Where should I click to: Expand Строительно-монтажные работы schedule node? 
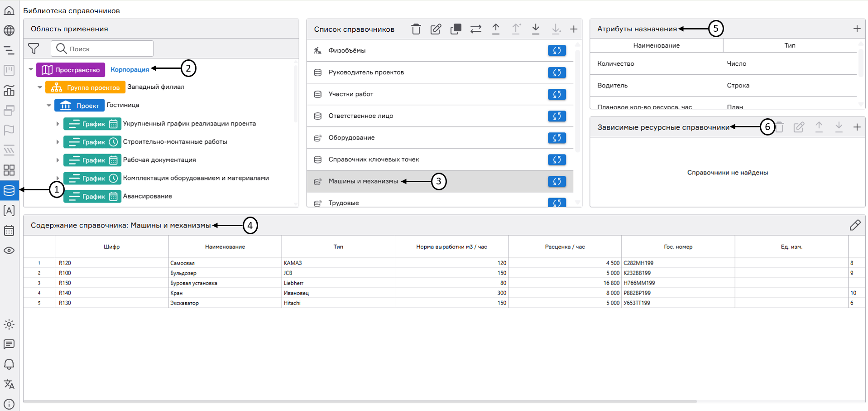(x=58, y=142)
